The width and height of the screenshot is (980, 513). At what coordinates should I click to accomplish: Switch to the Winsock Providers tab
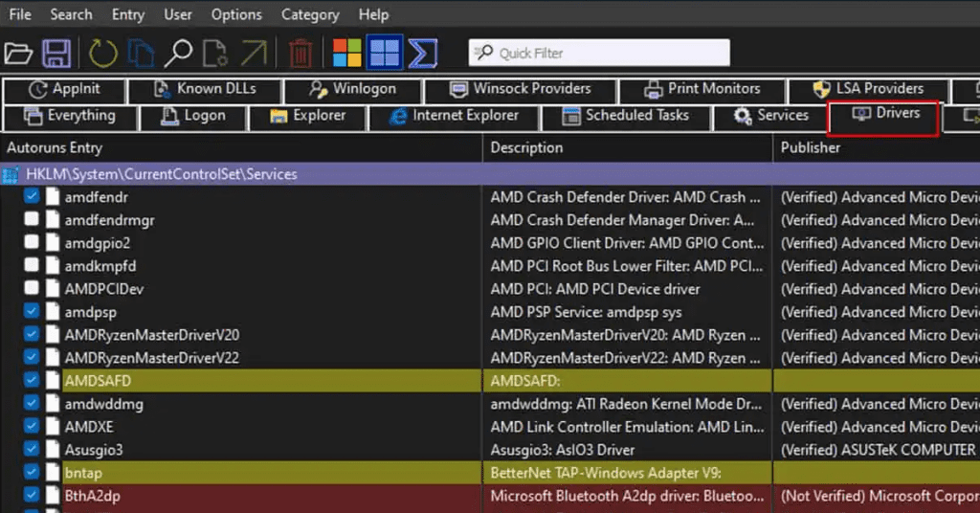tap(520, 89)
